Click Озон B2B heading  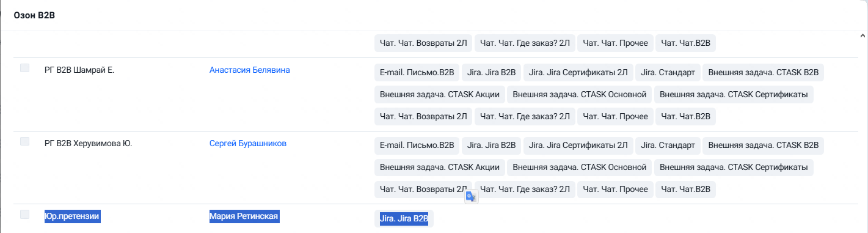(x=35, y=15)
